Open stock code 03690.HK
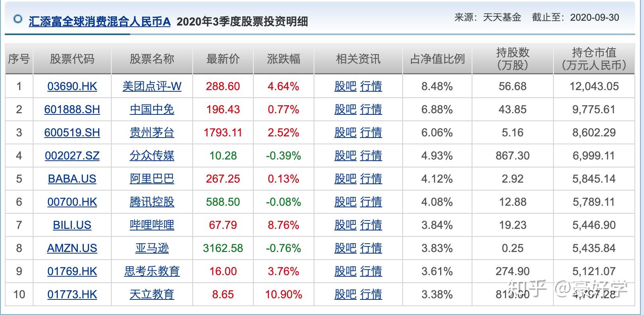Image resolution: width=644 pixels, height=315 pixels. point(72,86)
